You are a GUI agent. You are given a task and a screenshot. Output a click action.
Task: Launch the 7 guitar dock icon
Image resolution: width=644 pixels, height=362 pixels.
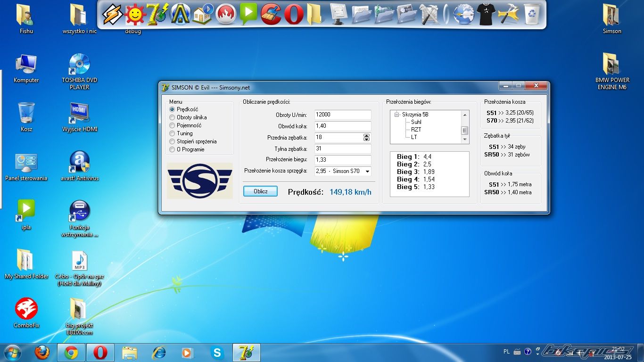click(157, 14)
